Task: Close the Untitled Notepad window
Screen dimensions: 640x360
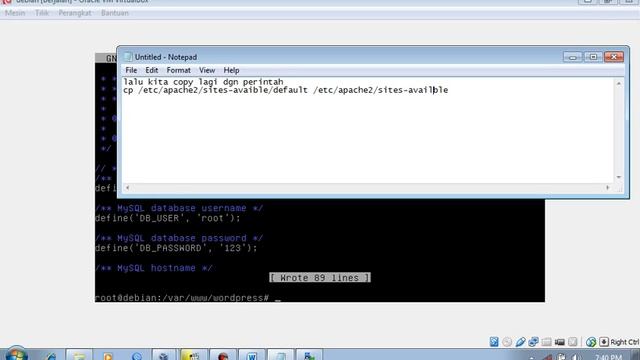Action: [x=614, y=57]
